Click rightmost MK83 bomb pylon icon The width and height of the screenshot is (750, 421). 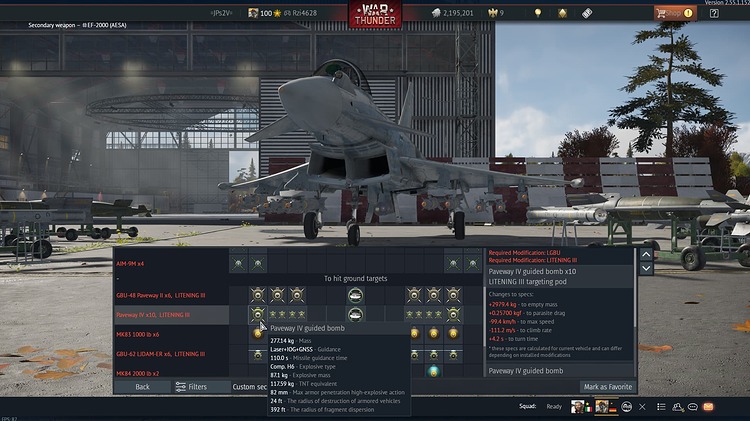[x=453, y=334]
